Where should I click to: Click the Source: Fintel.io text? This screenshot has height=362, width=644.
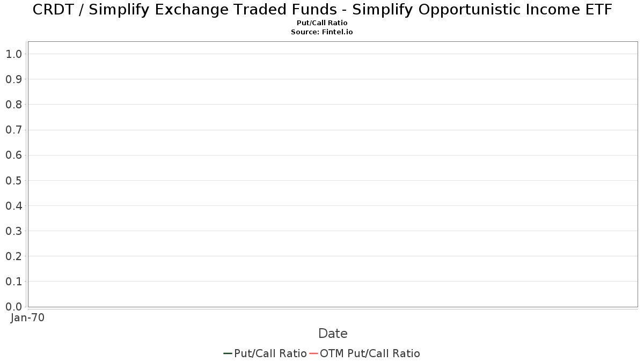click(x=322, y=32)
